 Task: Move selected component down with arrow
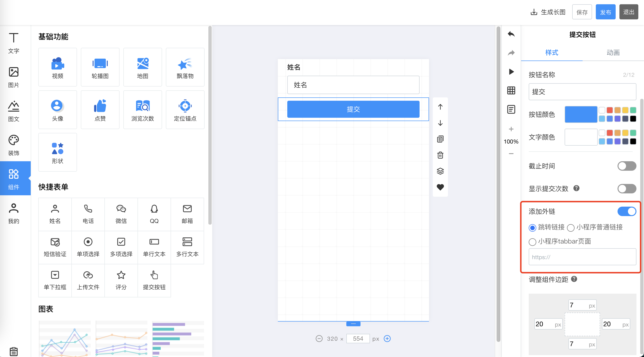pos(440,123)
